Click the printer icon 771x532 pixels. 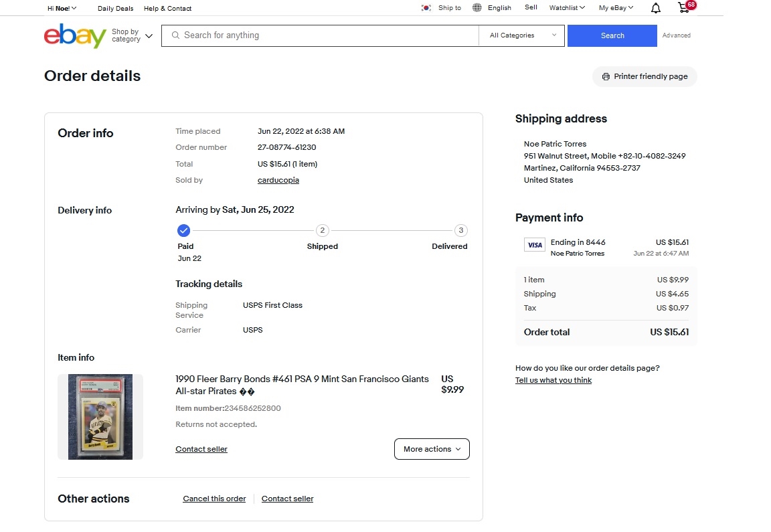click(x=606, y=77)
